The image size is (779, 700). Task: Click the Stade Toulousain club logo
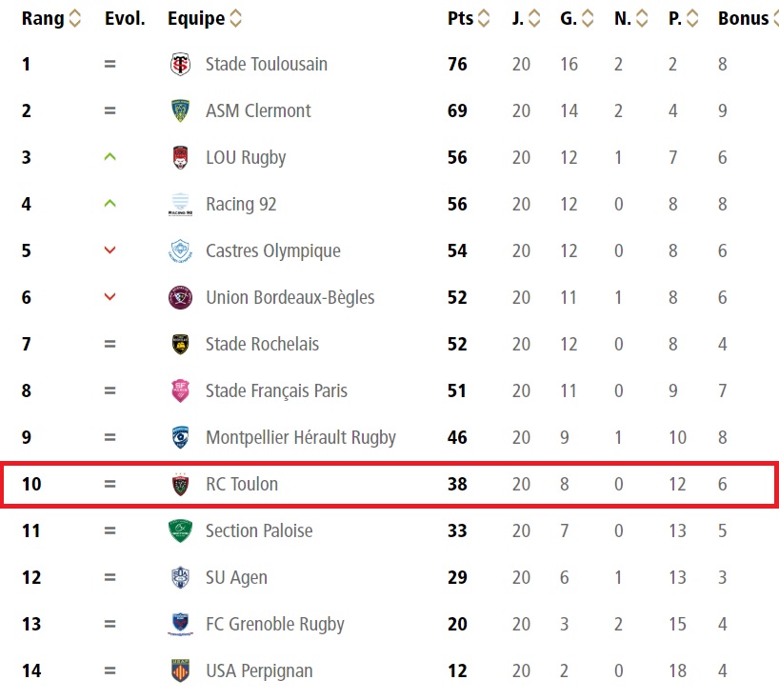(180, 64)
